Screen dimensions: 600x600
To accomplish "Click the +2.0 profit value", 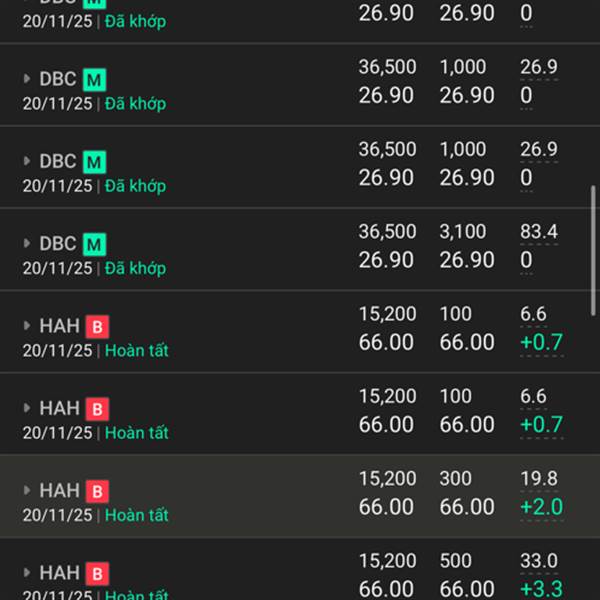I will (541, 507).
